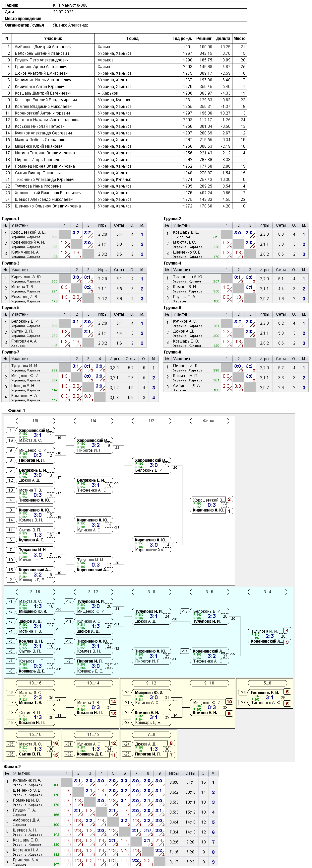
Task: Select Килимник И. А. in Финал-2
Action: (27, 780)
